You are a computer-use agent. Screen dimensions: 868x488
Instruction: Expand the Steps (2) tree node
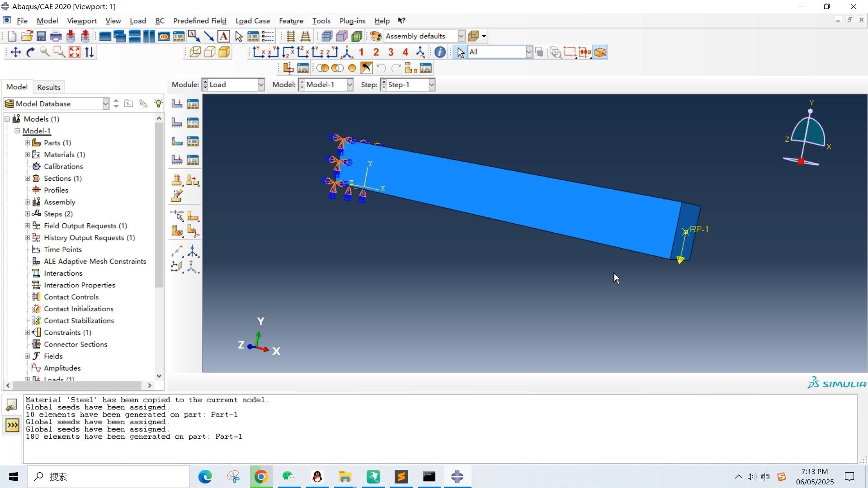(x=27, y=214)
